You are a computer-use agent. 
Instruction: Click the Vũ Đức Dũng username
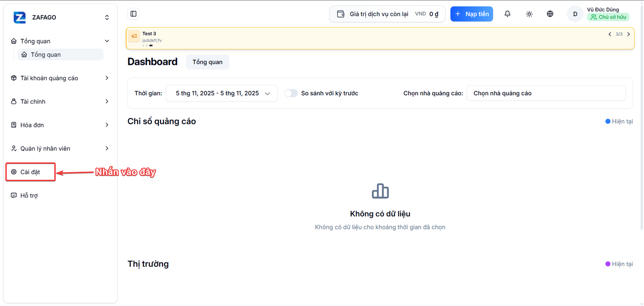coord(603,10)
